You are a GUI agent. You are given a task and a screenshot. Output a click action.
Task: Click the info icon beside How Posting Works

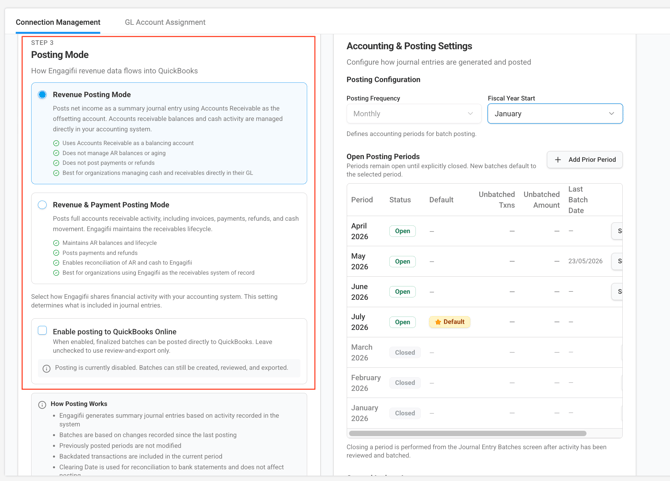(42, 405)
